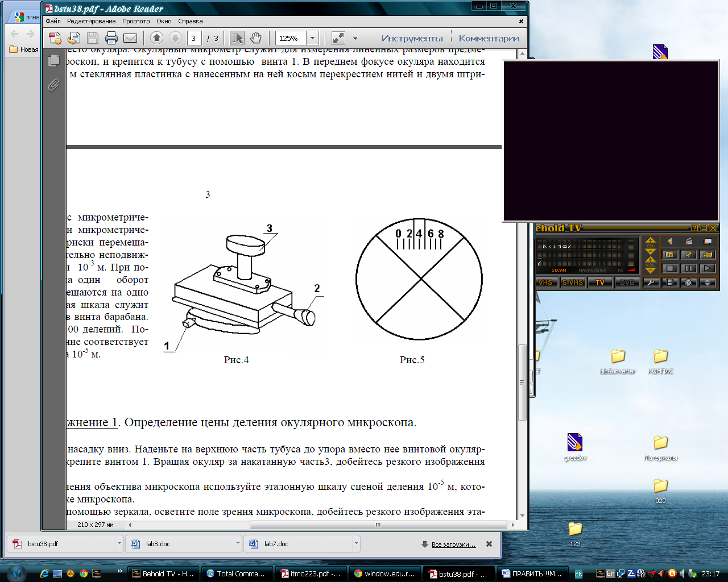The image size is (728, 582).
Task: Go to previous page with up arrow
Action: (x=156, y=38)
